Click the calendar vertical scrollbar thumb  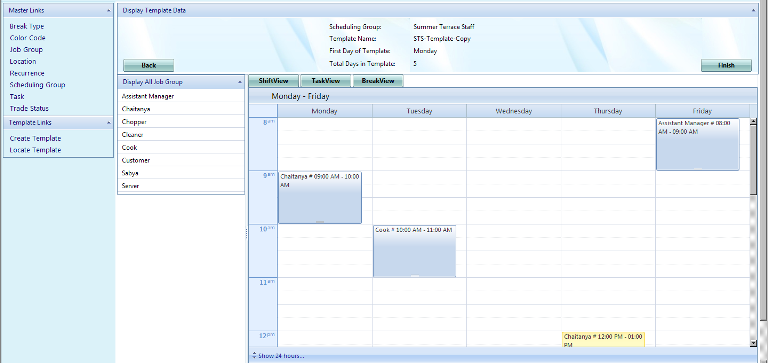tap(753, 161)
